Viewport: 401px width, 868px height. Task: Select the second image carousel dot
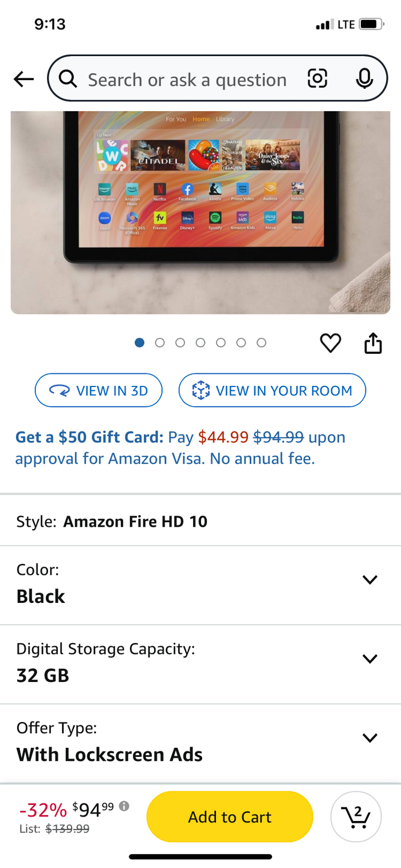160,342
